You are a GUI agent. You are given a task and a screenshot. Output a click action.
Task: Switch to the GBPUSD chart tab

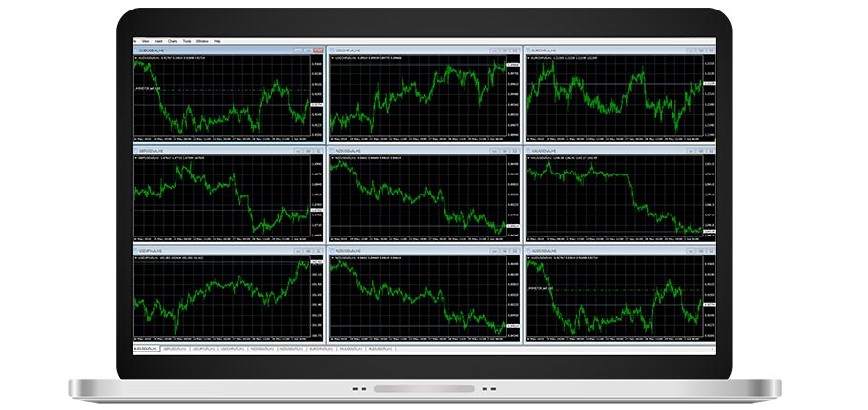175,349
